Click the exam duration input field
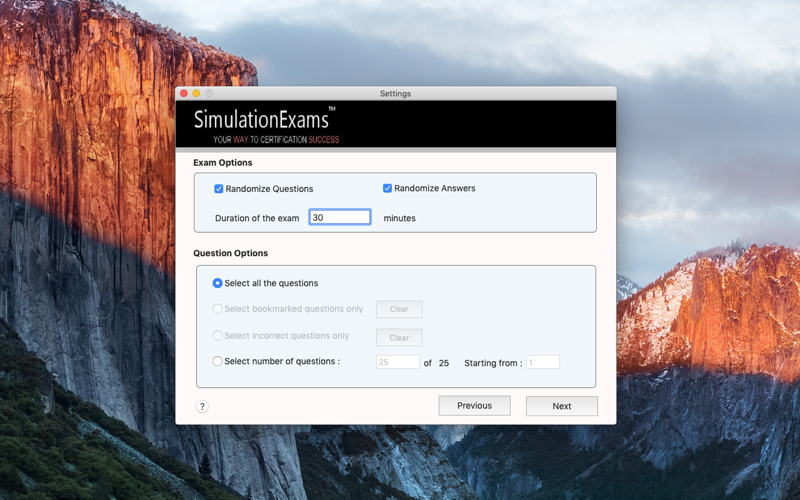Viewport: 800px width, 500px height. 340,217
